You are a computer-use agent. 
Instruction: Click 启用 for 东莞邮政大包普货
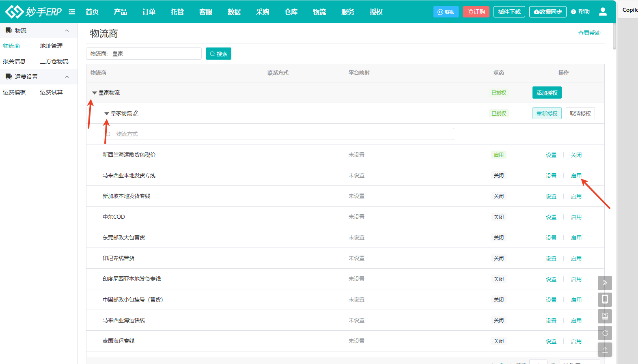[576, 238]
